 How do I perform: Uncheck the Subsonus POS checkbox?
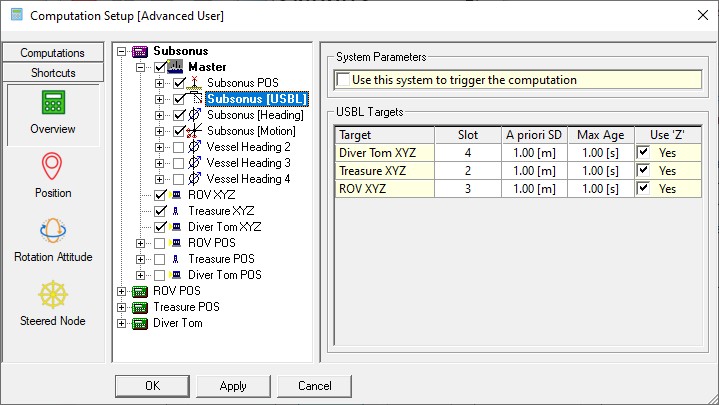(179, 83)
